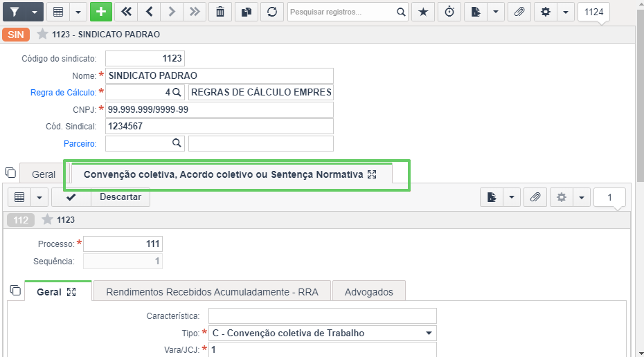Switch to the upper Geral tab
Viewport: 644px width, 357px height.
[44, 174]
